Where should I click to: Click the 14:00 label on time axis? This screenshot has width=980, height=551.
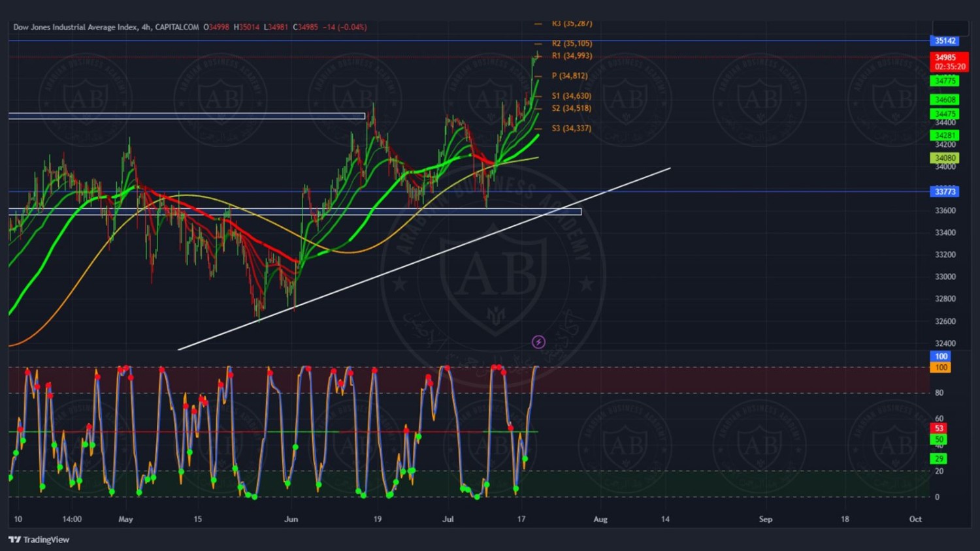point(72,520)
